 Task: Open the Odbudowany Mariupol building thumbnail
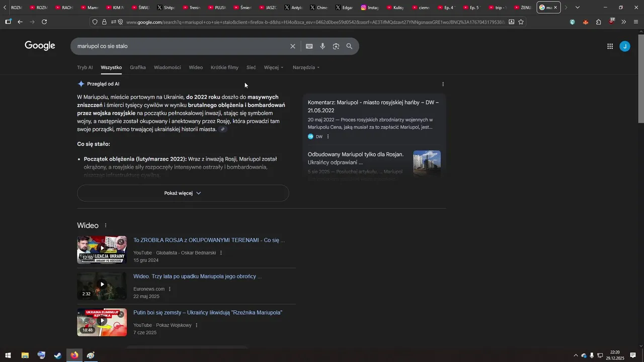point(427,163)
